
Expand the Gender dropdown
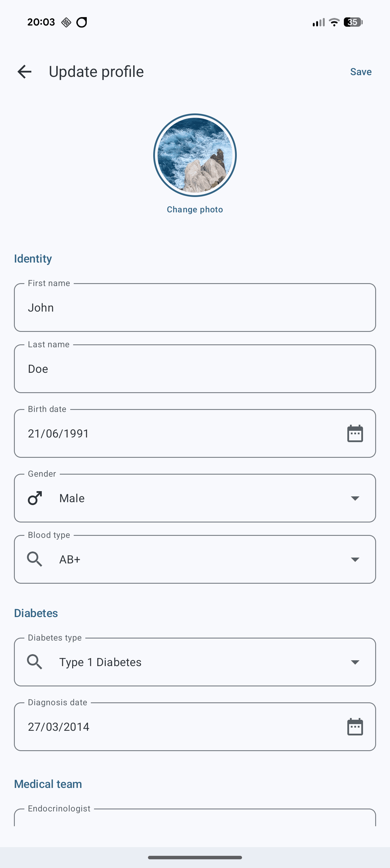(355, 498)
